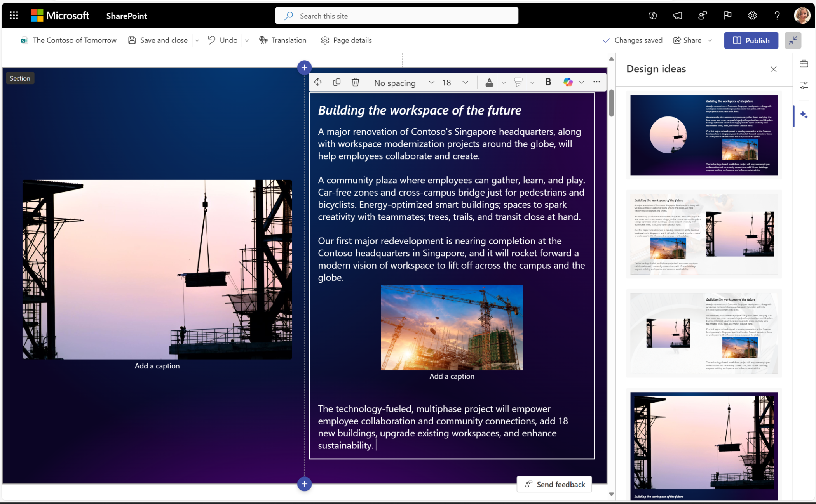Toggle the Translation option in toolbar
The height and width of the screenshot is (504, 816).
point(283,40)
